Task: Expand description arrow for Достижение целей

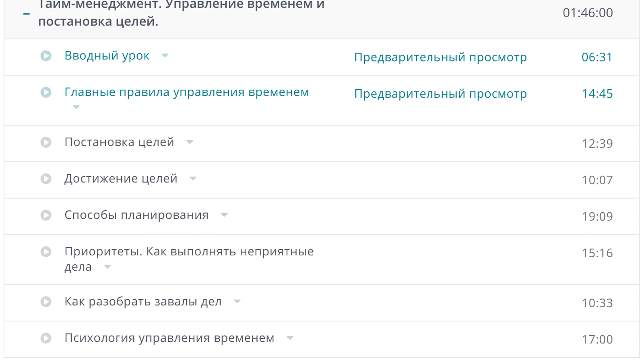Action: (x=193, y=179)
